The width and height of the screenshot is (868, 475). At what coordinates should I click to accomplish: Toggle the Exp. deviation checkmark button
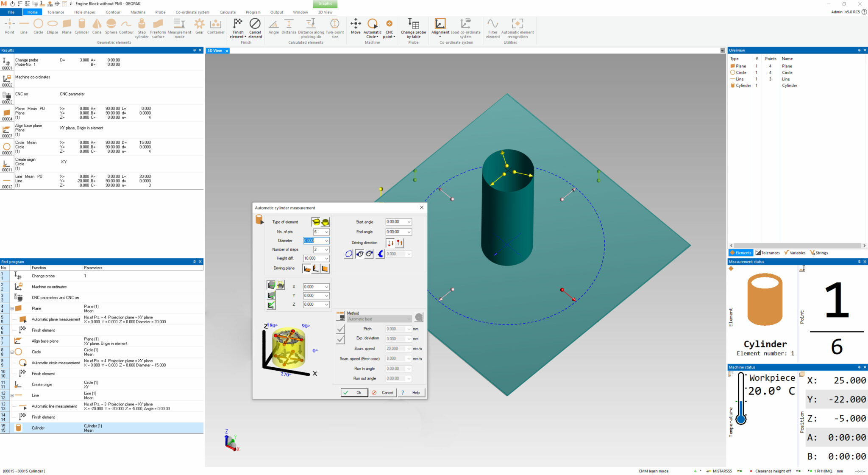[340, 339]
